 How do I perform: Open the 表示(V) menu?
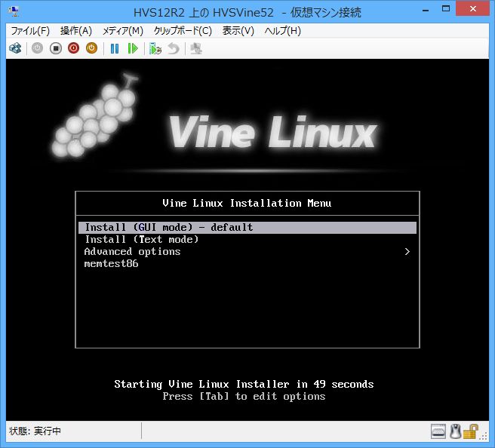[x=238, y=31]
